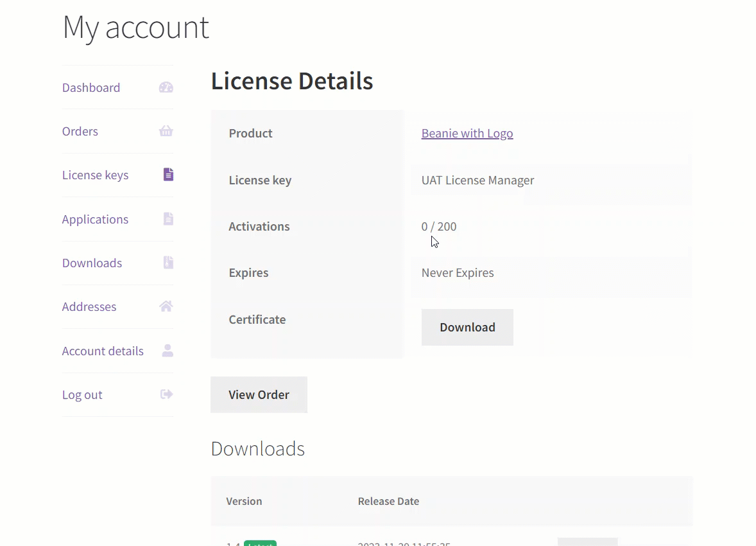Select the Account details person icon
This screenshot has height=546, width=756.
pyautogui.click(x=167, y=350)
